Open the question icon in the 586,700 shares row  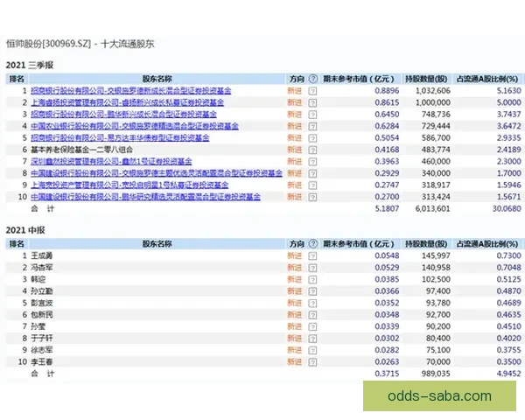(312, 138)
